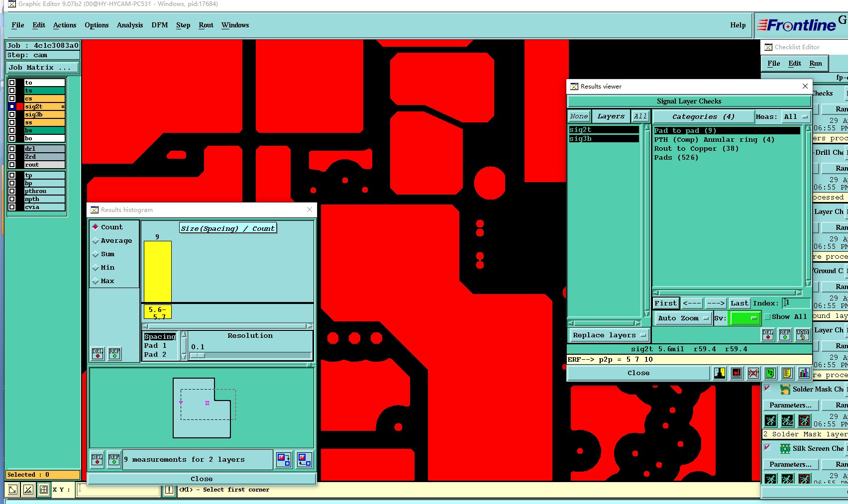Toggle the 'to' layer display checkbox
This screenshot has height=504, width=848.
coord(12,83)
